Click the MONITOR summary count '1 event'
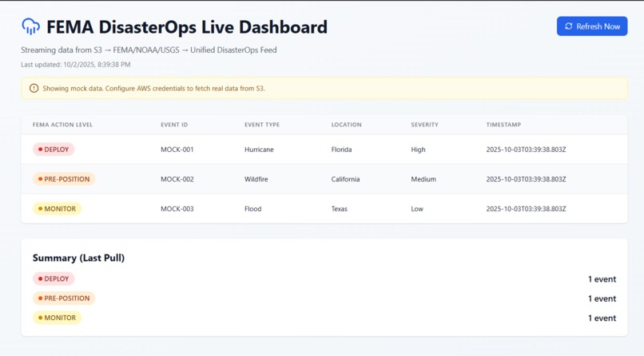Screen dimensions: 644x356 coord(602,318)
